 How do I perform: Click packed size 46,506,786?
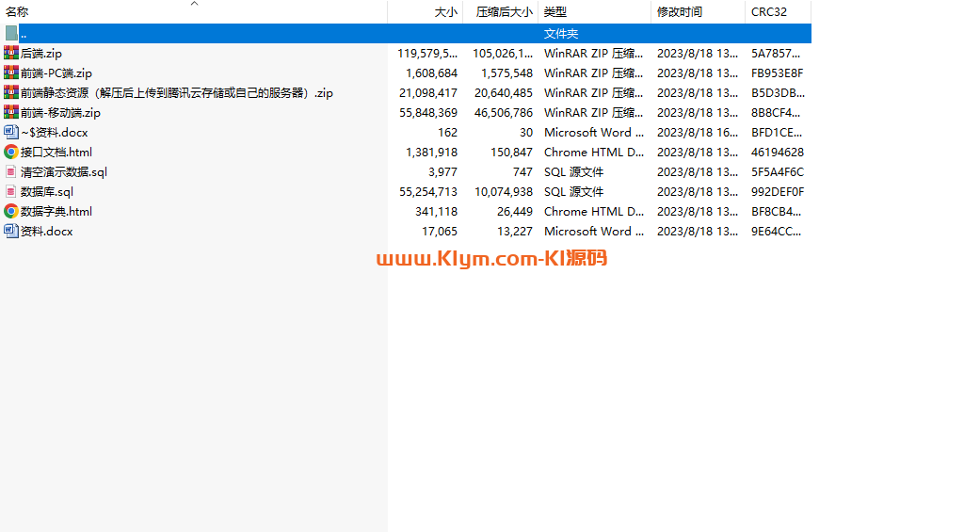coord(504,113)
